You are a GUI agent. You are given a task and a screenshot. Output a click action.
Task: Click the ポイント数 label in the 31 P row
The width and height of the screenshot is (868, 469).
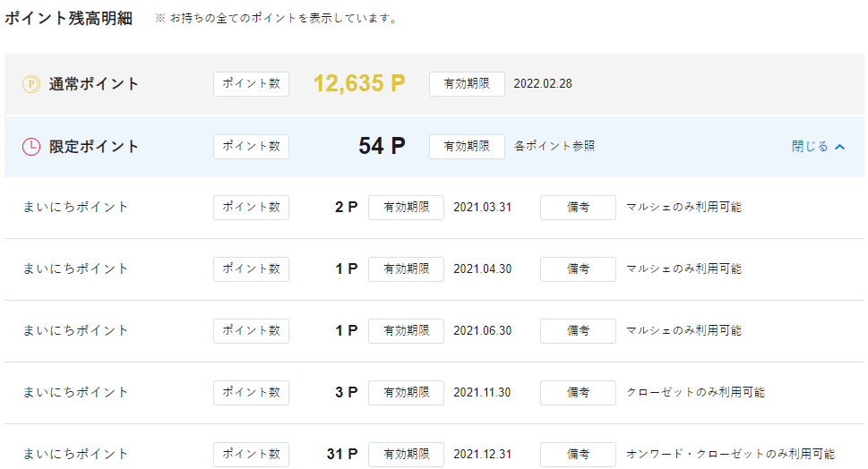(x=252, y=455)
